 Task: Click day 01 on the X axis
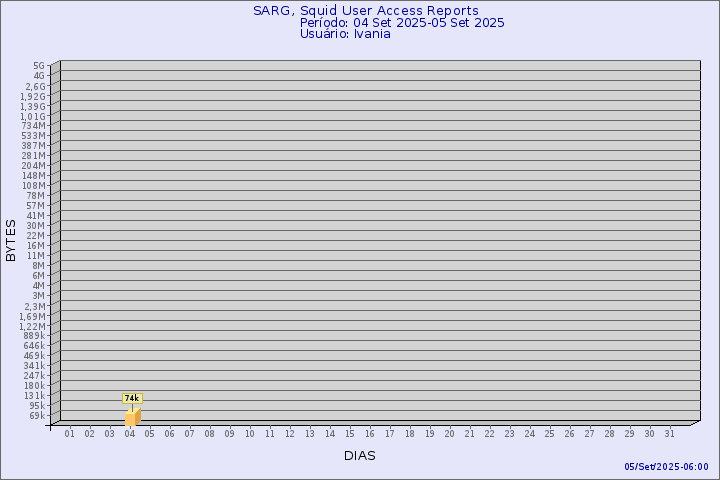[70, 433]
